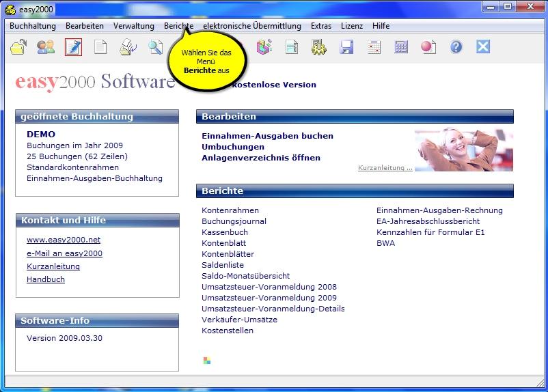
Task: Click the calendar toolbar icon
Action: point(374,47)
